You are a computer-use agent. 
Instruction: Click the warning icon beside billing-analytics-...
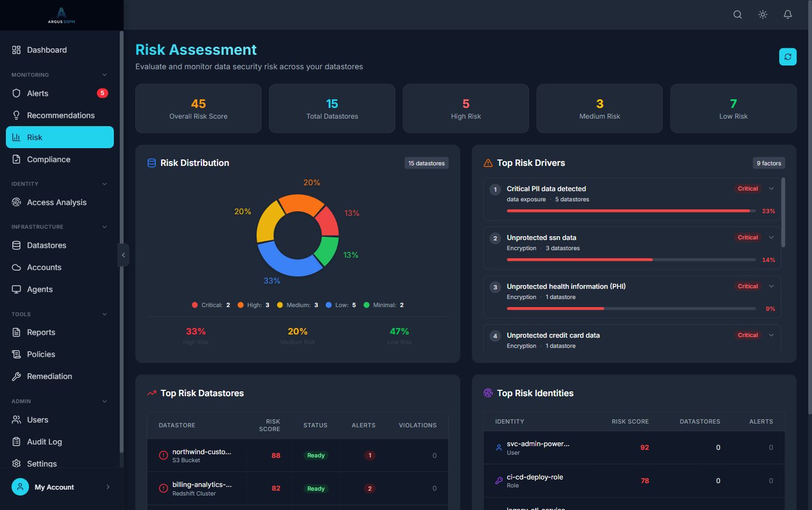(164, 488)
